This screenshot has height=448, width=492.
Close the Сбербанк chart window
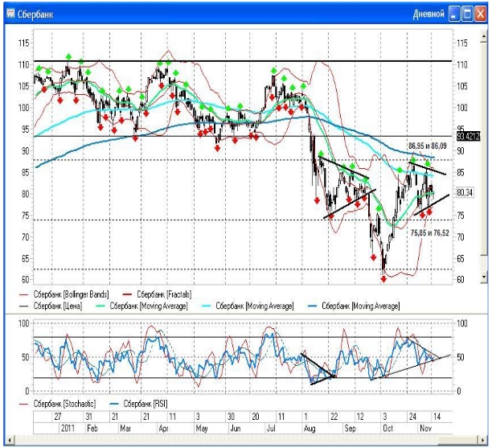480,14
